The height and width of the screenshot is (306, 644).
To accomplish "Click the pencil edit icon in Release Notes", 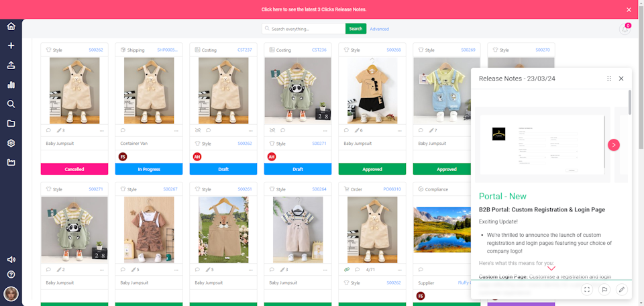I will (622, 289).
